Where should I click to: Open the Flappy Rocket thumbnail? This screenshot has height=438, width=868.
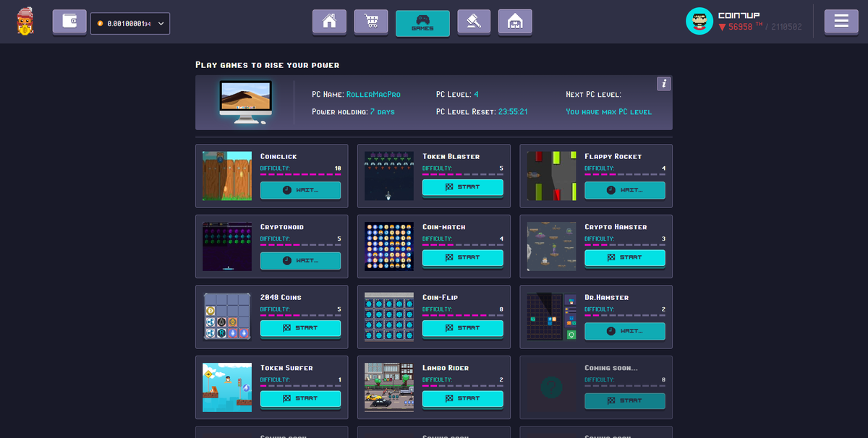(x=551, y=176)
